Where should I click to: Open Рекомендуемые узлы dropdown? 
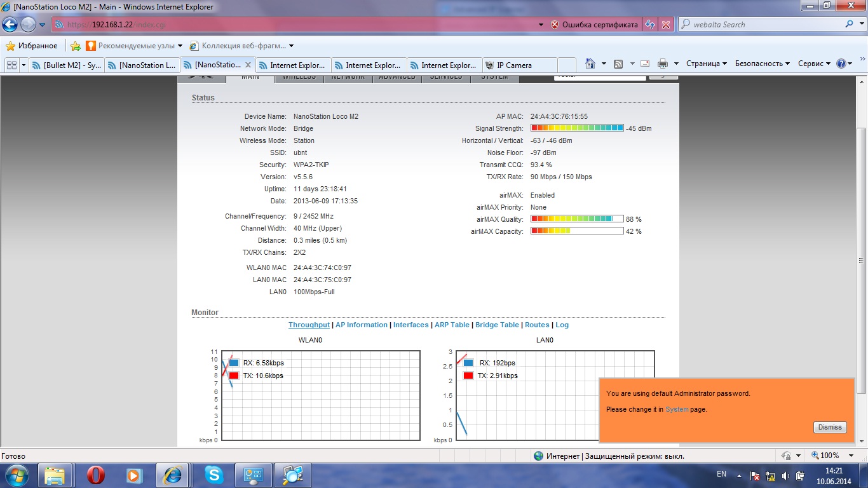coord(134,46)
